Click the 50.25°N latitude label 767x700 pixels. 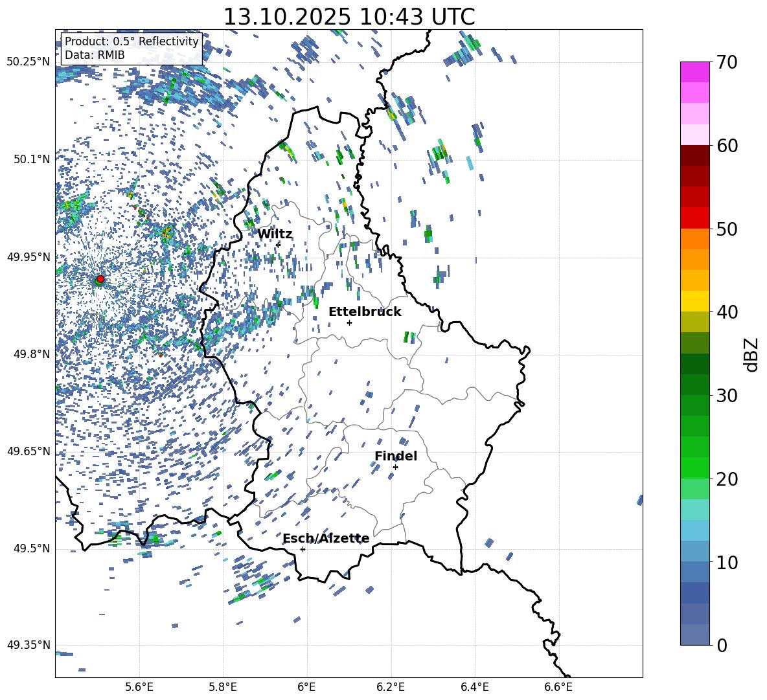[29, 62]
